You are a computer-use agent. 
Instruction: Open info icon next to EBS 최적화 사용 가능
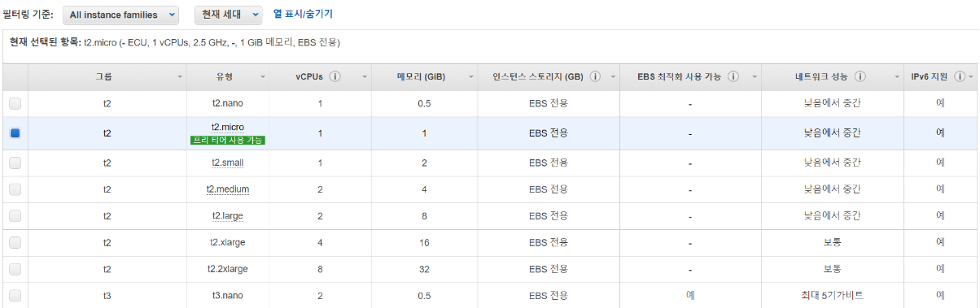(x=733, y=76)
